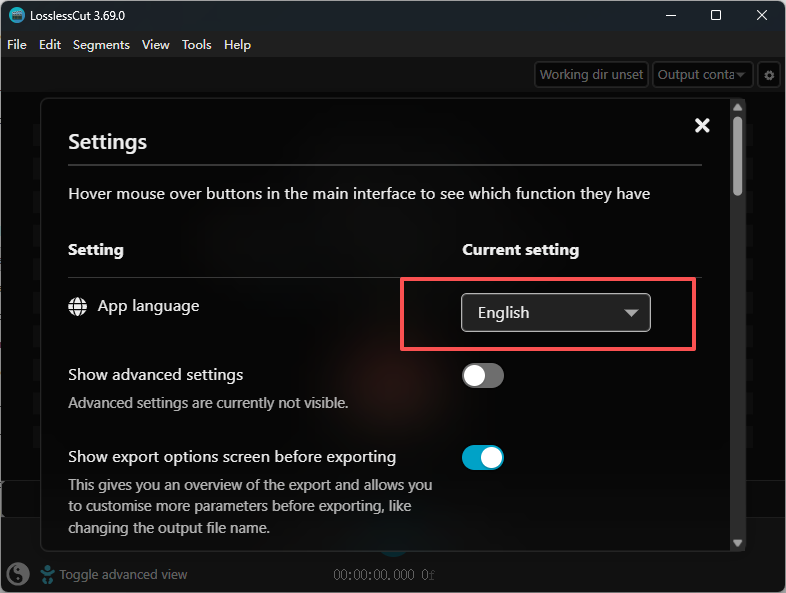
Task: Click the 00:00:00.000 timecode display
Action: 374,574
